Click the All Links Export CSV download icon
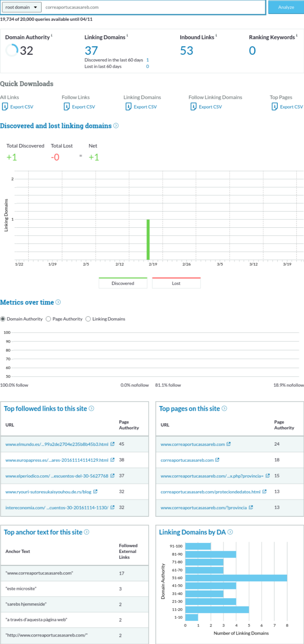Image resolution: width=304 pixels, height=644 pixels. [x=5, y=107]
